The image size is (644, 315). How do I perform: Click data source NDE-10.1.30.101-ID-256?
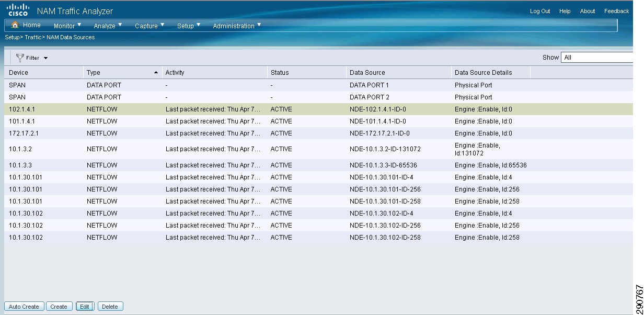coord(385,189)
